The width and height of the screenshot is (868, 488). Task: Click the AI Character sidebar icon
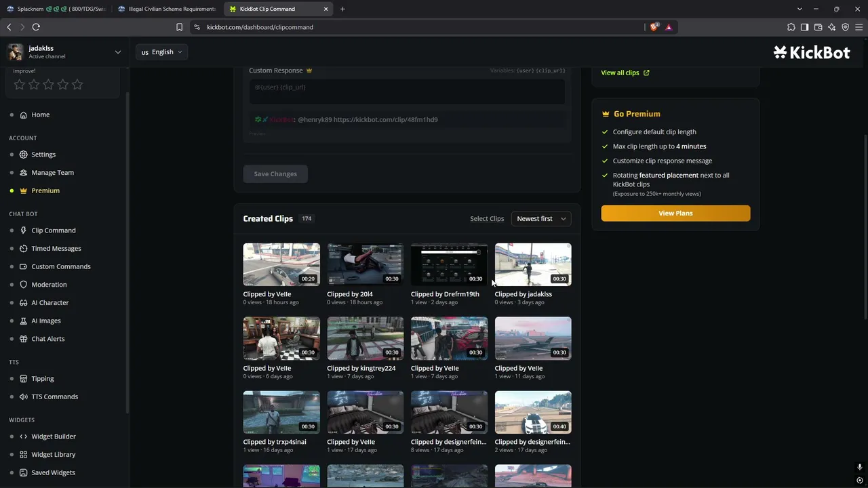tap(24, 303)
